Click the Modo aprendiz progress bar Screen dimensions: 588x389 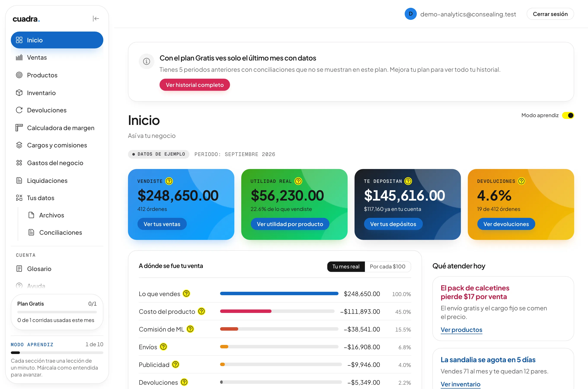tap(57, 353)
